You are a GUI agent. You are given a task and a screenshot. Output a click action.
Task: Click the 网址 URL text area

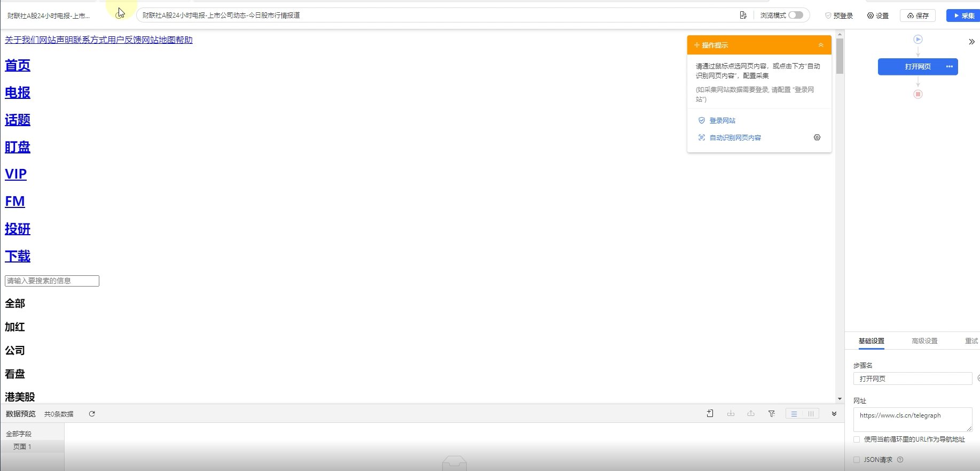(913, 420)
